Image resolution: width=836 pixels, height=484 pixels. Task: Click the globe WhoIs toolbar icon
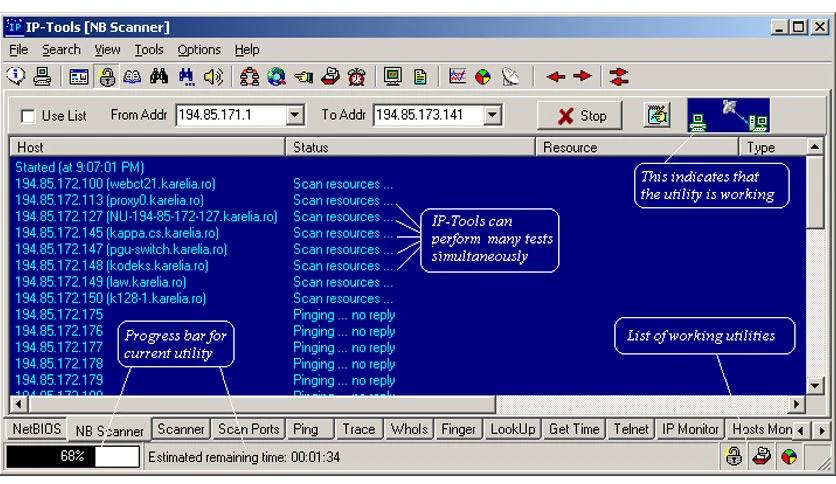click(276, 77)
